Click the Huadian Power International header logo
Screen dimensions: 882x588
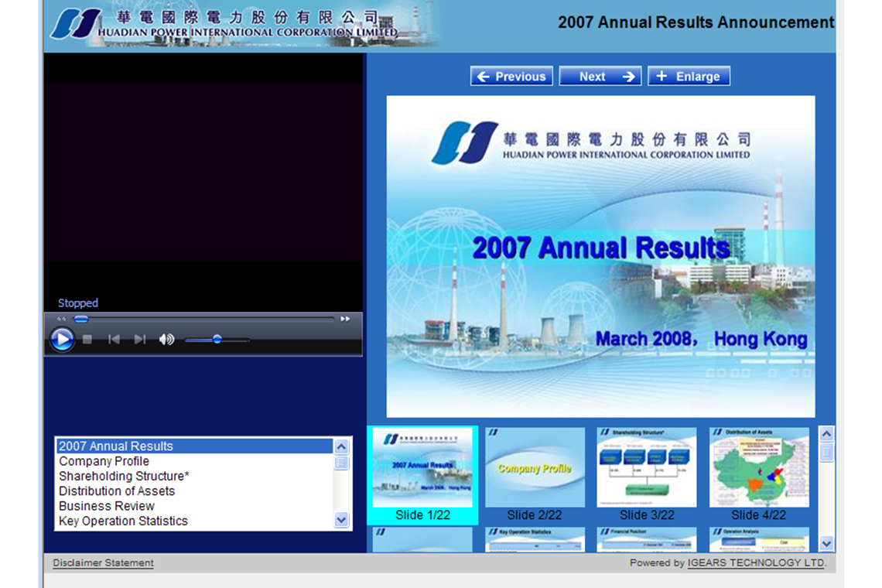[225, 26]
